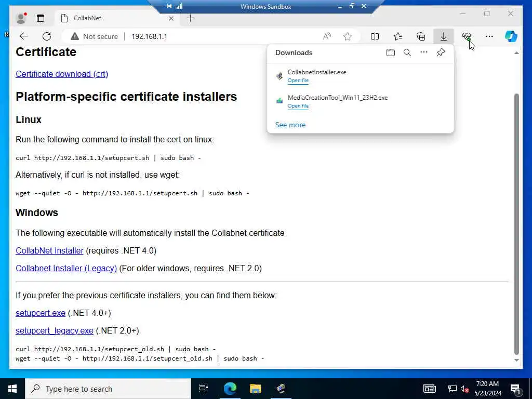The height and width of the screenshot is (399, 532).
Task: Download setupcert_legacy.exe link
Action: pos(54,331)
